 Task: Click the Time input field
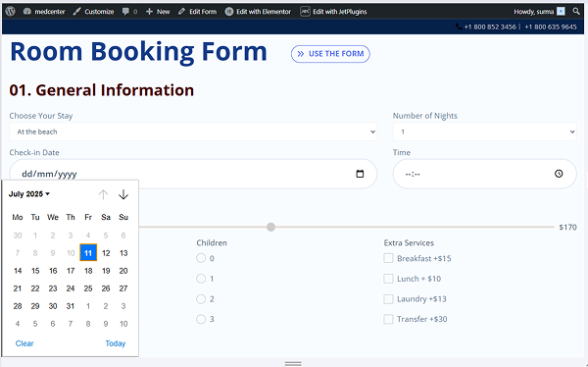[x=484, y=174]
